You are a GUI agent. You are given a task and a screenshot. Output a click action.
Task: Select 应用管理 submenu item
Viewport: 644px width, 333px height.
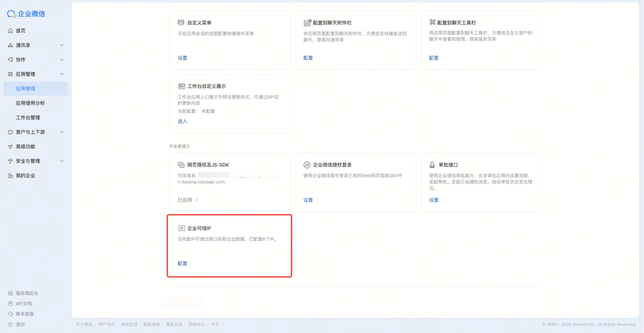coord(35,89)
